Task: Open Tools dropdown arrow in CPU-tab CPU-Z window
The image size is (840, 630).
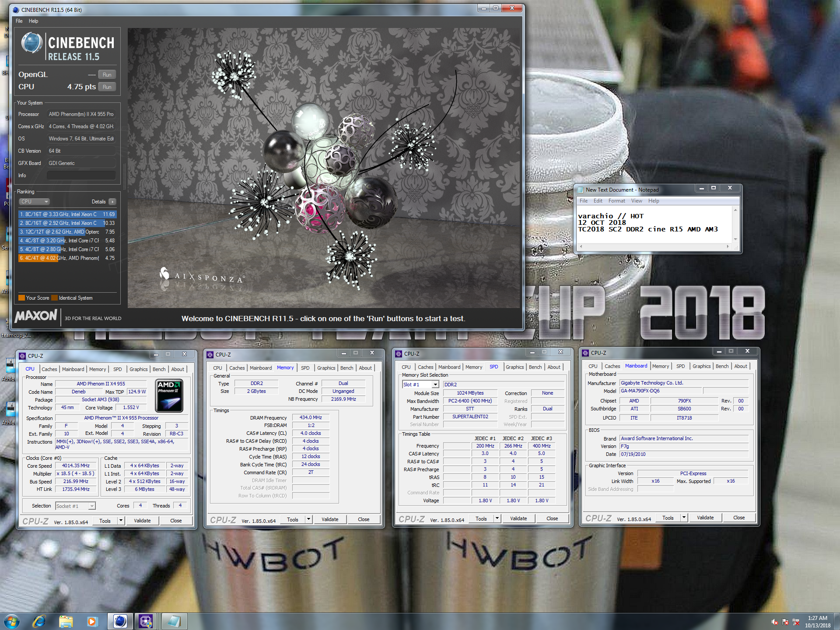Action: click(x=121, y=521)
